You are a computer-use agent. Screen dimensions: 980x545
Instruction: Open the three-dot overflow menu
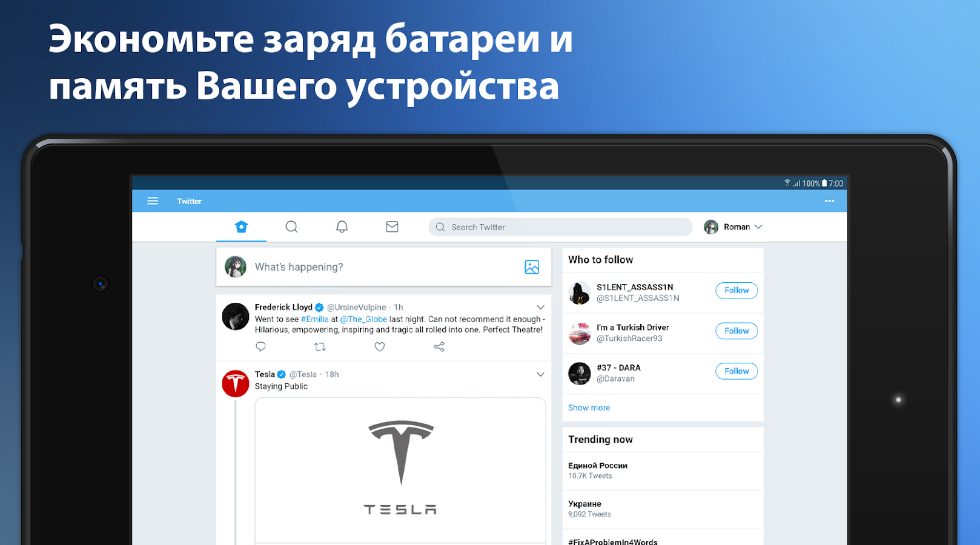(x=829, y=201)
